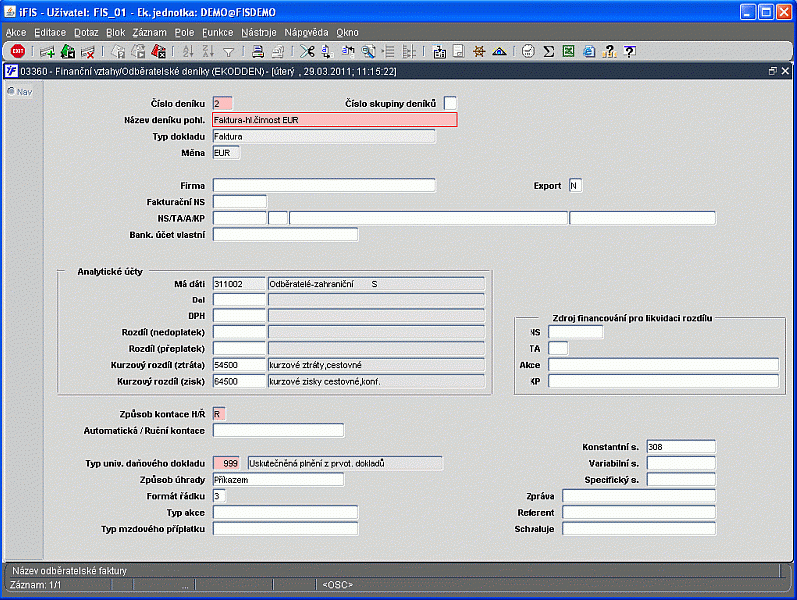Click the print setup icon
The width and height of the screenshot is (797, 600).
(x=278, y=51)
